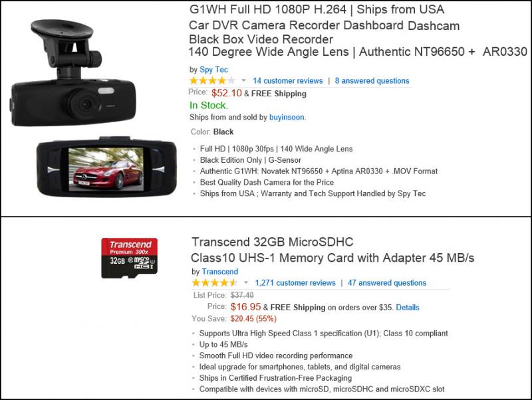View 47 answered questions
532x400 pixels.
387,282
